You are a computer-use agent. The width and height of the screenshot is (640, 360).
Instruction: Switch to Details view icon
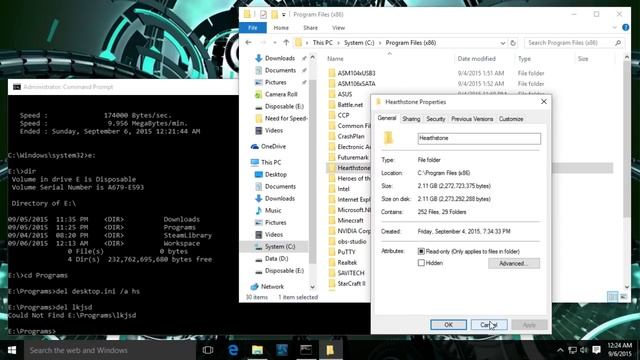(x=612, y=297)
